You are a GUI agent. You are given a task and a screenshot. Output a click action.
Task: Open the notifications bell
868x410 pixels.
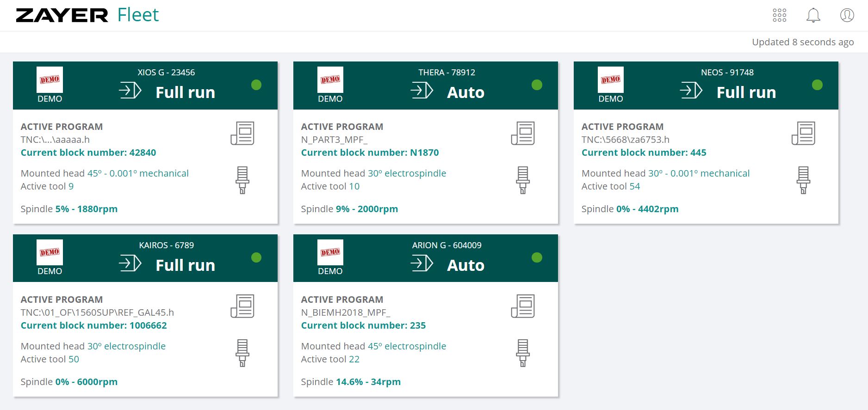813,15
